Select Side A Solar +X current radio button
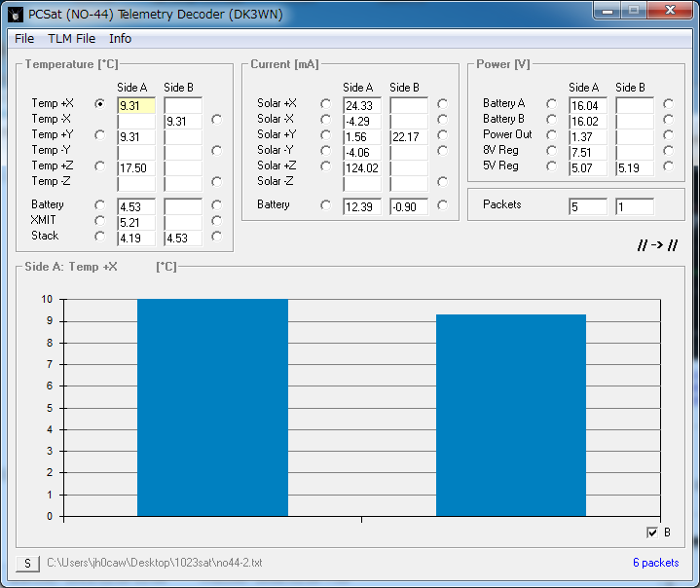Screen dimensions: 700x588 (326, 104)
